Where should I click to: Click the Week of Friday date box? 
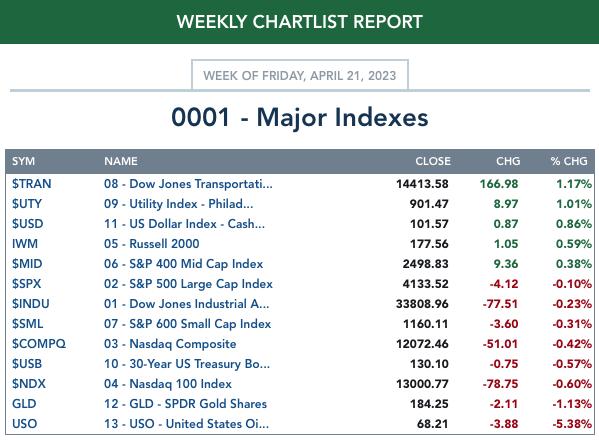tap(300, 75)
